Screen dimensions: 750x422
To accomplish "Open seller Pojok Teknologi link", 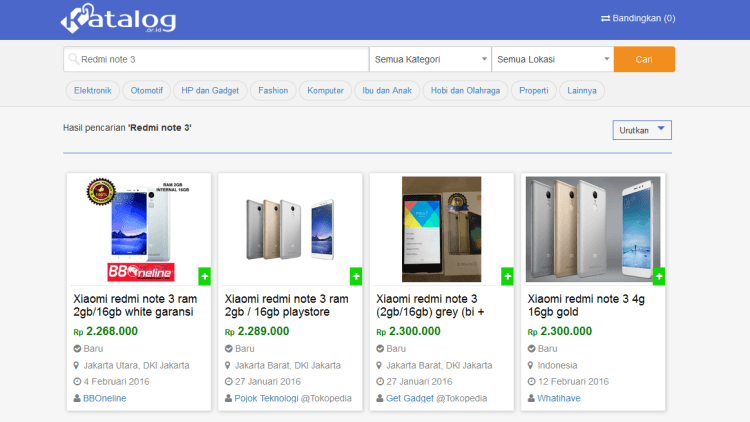I will pos(266,398).
